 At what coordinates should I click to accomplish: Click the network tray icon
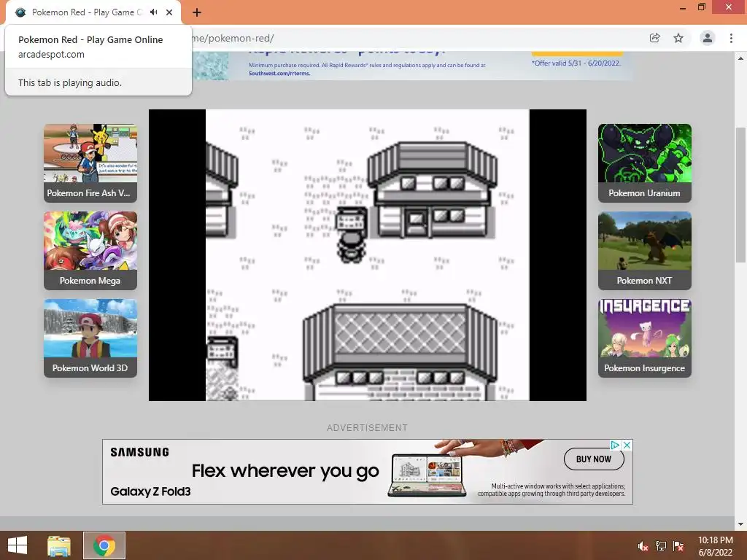[661, 546]
